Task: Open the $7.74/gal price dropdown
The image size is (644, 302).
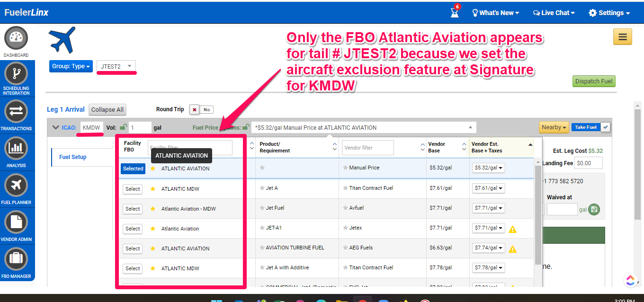Action: [489, 248]
